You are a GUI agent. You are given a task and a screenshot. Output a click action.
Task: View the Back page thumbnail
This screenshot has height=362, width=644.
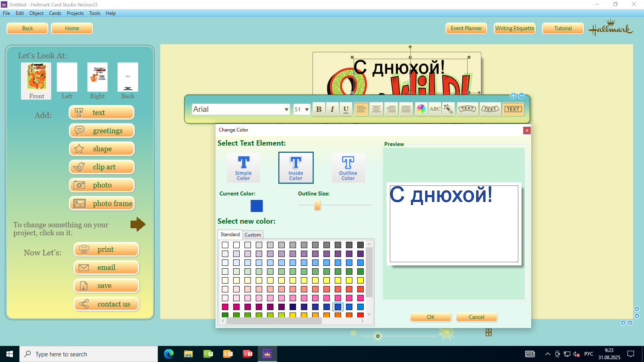coord(128,81)
